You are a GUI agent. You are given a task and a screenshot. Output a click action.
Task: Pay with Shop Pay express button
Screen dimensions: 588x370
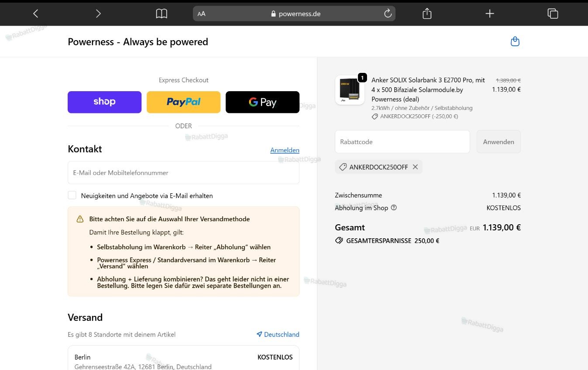coord(104,102)
